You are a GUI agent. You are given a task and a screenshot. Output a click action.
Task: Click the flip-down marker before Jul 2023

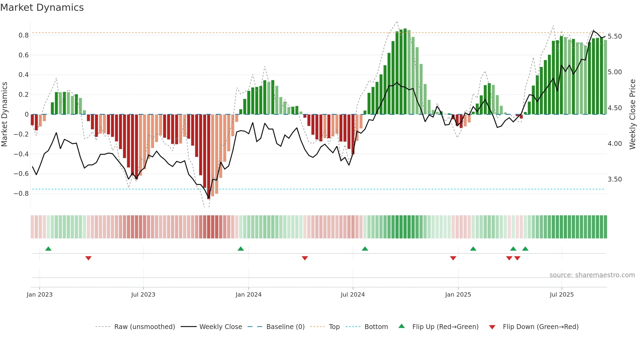[88, 258]
